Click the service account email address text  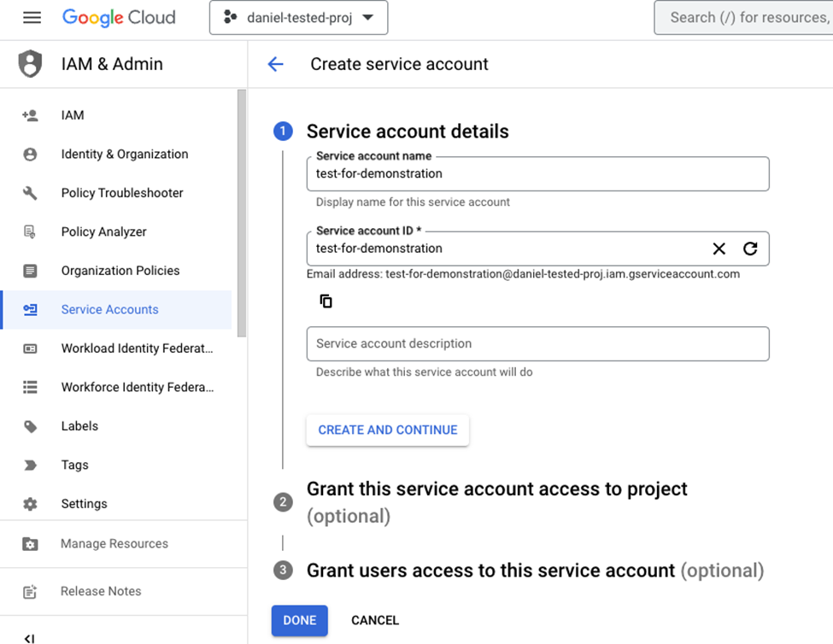click(562, 274)
